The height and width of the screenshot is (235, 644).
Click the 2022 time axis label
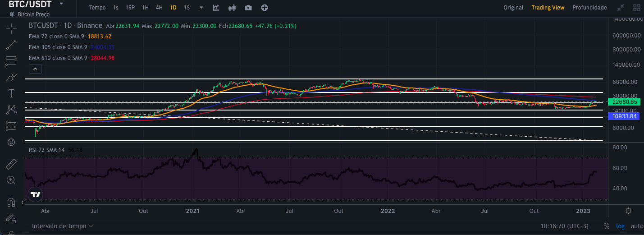[388, 211]
